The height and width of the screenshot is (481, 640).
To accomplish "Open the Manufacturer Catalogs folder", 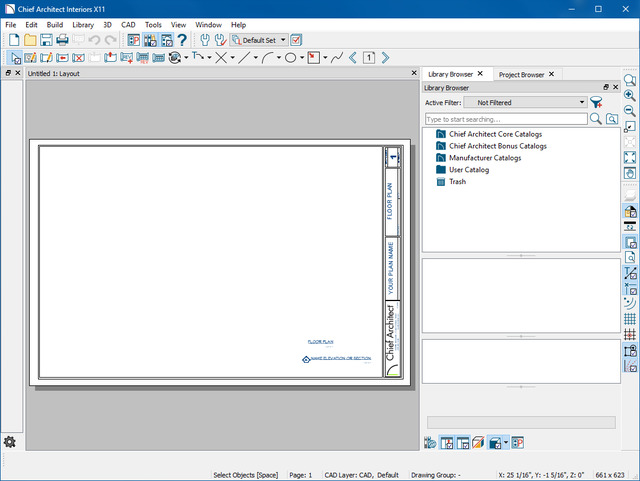I will [484, 157].
